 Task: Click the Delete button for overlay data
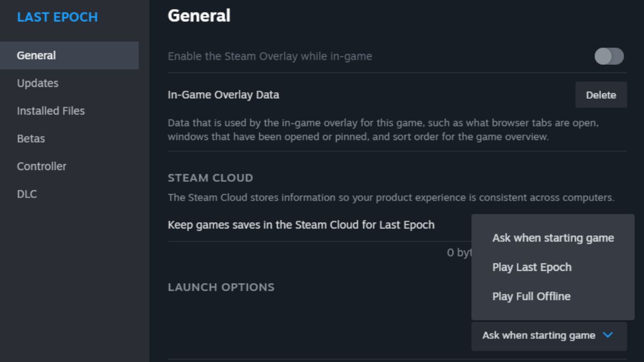click(601, 95)
